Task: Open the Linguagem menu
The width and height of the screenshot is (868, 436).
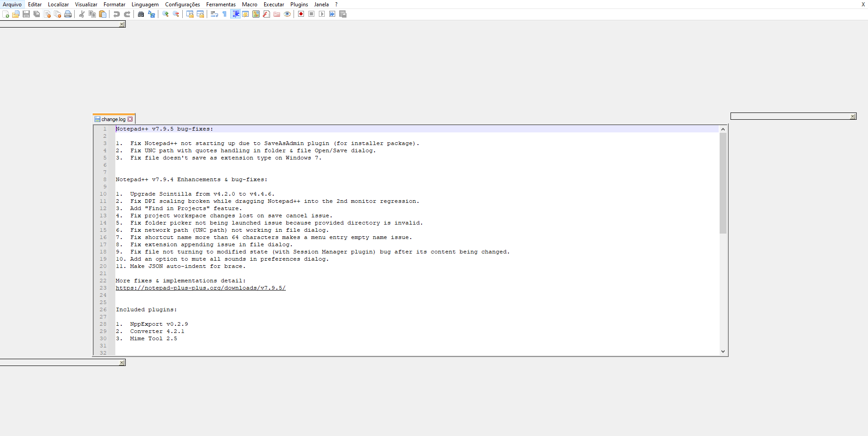Action: tap(145, 4)
